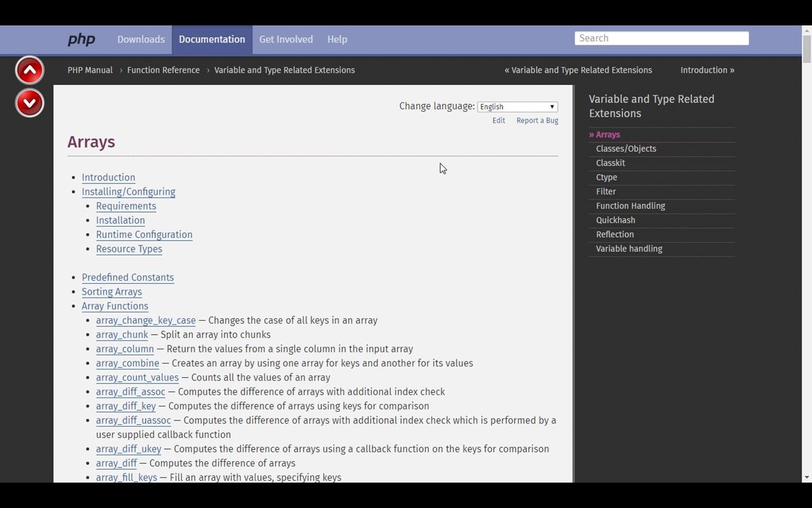Screen dimensions: 812x508
Task: Click the scrollbar up arrow
Action: [x=807, y=30]
